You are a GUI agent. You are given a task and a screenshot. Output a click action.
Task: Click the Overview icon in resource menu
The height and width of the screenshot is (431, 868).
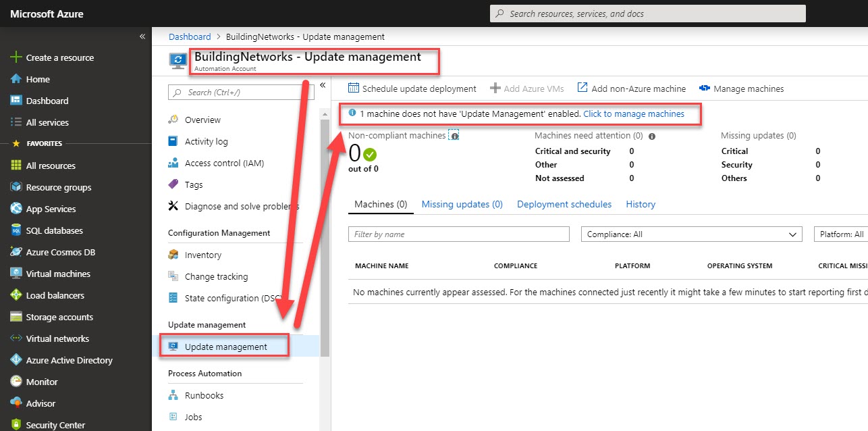tap(173, 120)
